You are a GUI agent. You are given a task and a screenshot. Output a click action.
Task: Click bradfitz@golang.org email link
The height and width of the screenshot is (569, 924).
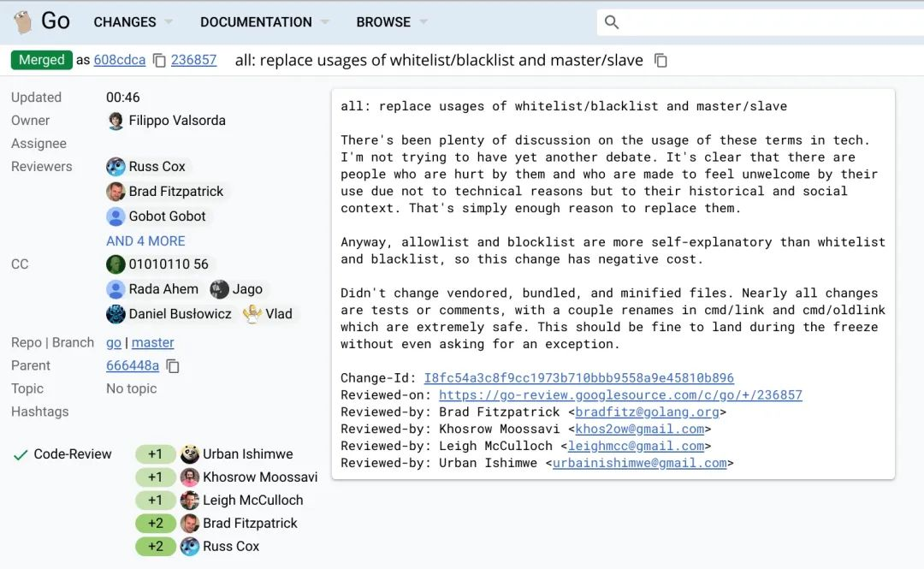click(647, 412)
